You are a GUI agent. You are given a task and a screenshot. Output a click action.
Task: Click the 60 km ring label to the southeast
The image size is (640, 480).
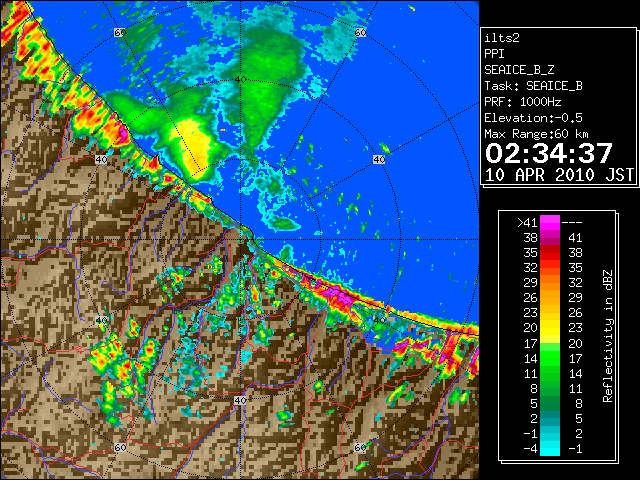360,447
